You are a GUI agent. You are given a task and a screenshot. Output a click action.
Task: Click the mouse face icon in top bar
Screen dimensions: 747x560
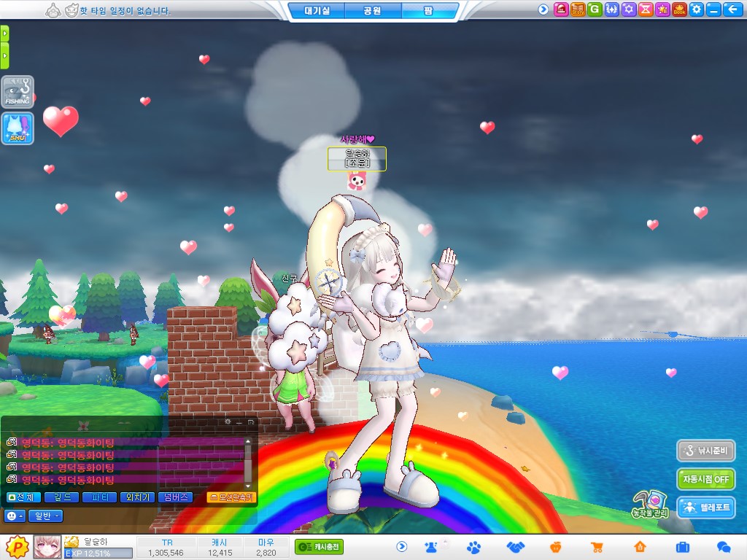71,10
